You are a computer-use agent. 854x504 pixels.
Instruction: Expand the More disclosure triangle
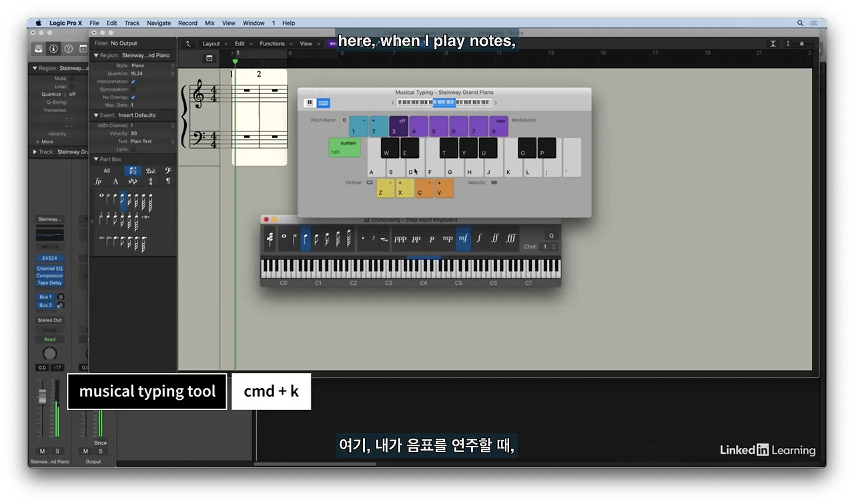pyautogui.click(x=37, y=142)
